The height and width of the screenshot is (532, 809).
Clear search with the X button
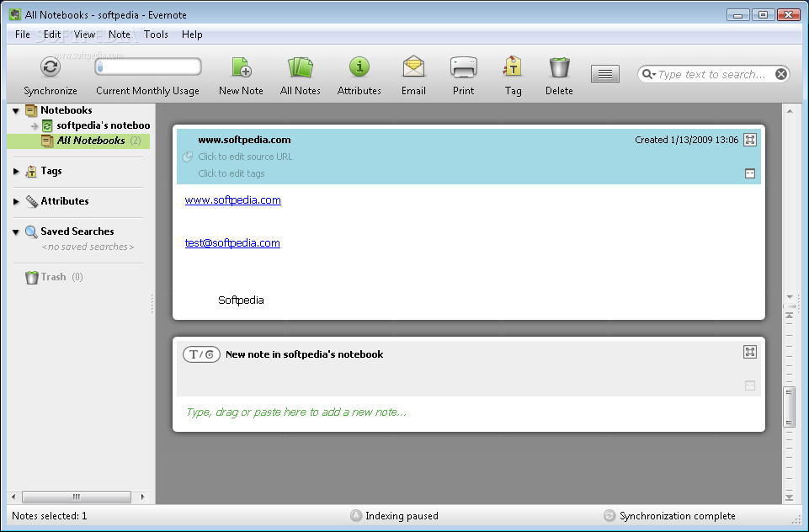(x=781, y=74)
